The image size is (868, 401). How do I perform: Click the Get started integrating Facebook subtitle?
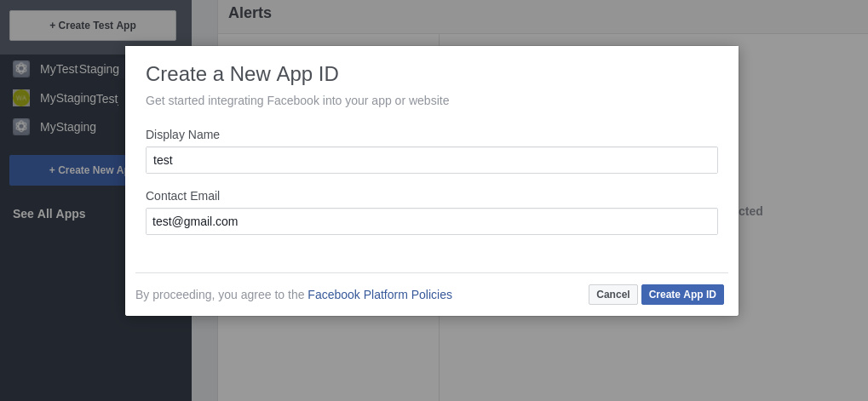tap(297, 100)
